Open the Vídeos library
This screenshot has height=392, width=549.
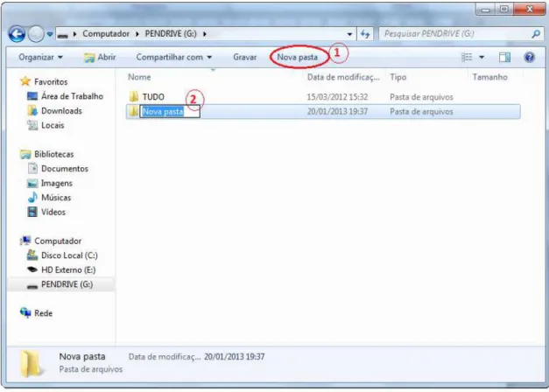click(53, 212)
